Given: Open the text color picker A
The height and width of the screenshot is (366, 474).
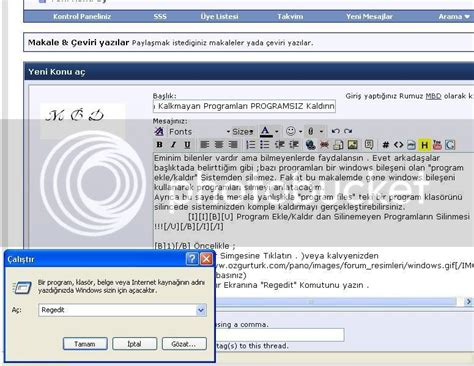Looking at the screenshot, I should 265,131.
